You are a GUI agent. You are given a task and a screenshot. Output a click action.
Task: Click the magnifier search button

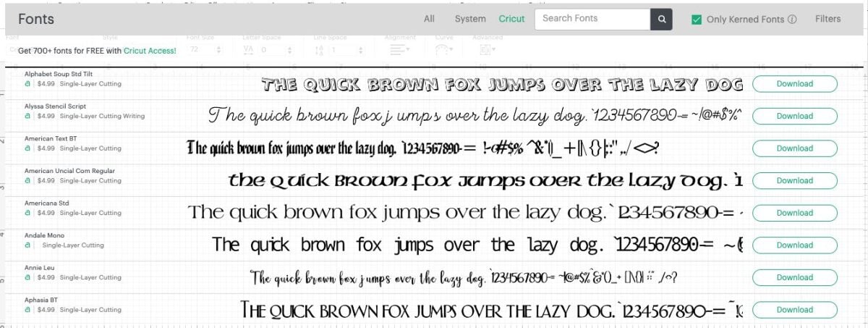pos(661,20)
